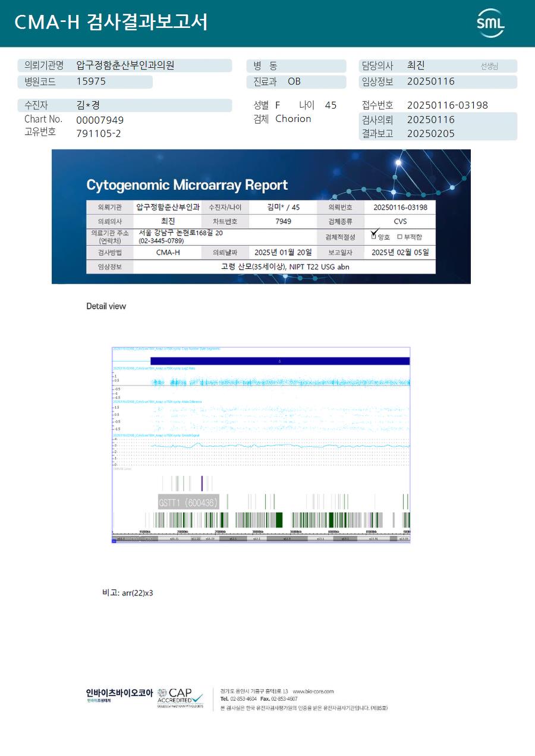Click request date 2025년 01월 20일
The image size is (535, 756).
pos(283,252)
